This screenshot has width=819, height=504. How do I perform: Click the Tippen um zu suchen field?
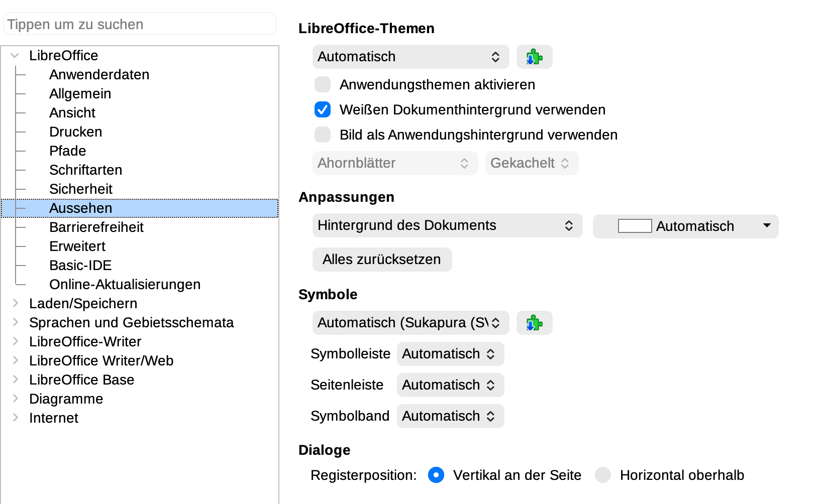[x=140, y=24]
